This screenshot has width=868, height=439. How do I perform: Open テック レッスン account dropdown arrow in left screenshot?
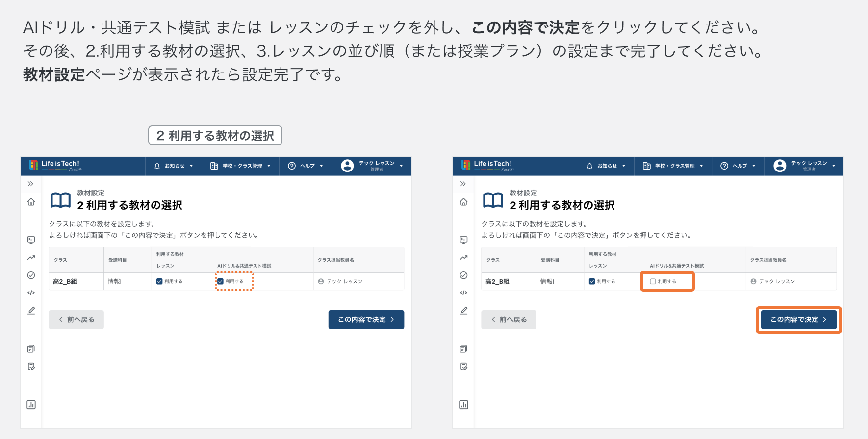coord(401,166)
